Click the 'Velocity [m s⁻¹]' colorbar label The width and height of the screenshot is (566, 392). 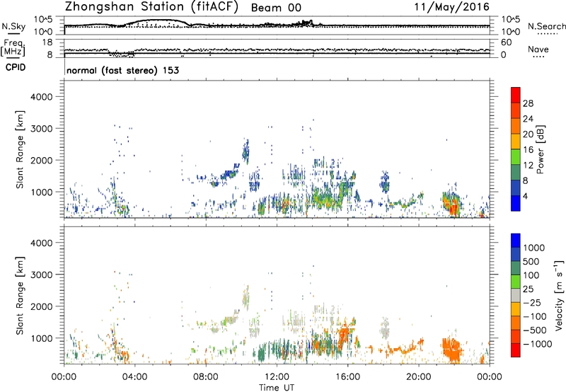pyautogui.click(x=559, y=295)
